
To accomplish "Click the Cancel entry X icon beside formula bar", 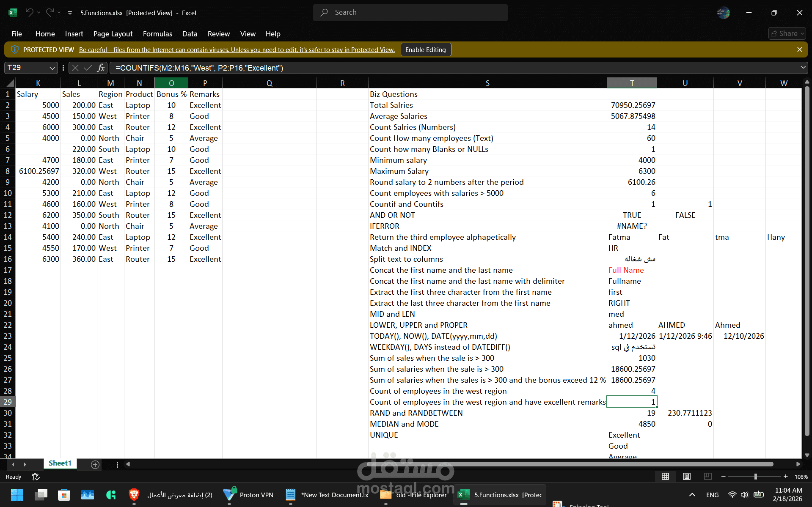I will pyautogui.click(x=75, y=68).
